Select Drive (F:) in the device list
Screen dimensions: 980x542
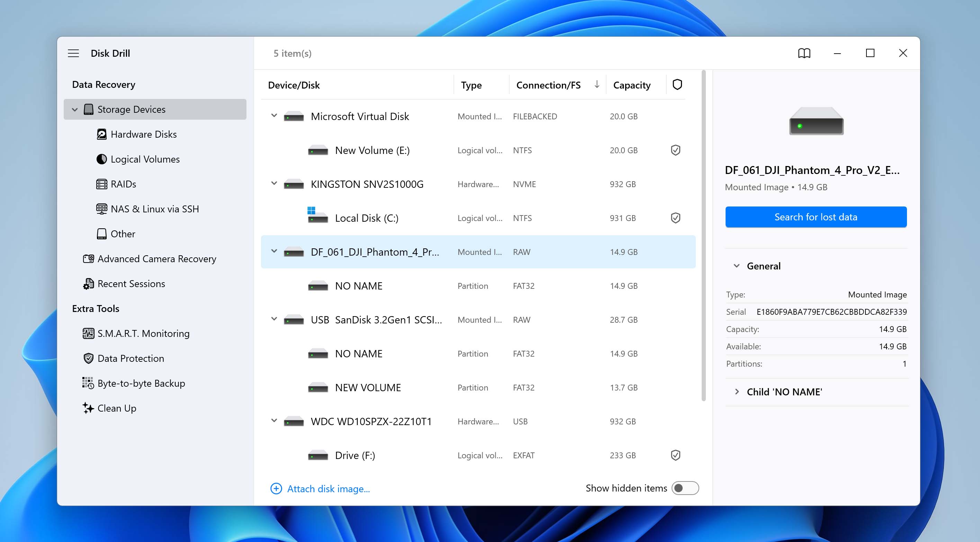click(x=478, y=455)
